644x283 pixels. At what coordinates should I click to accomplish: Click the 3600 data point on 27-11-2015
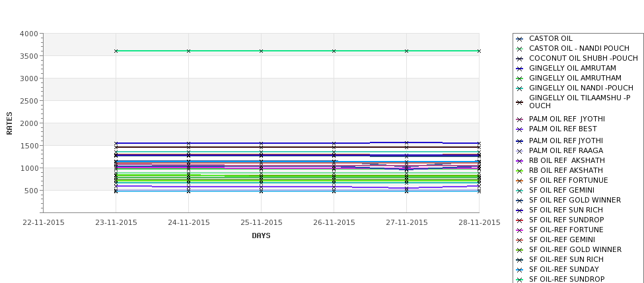407,51
